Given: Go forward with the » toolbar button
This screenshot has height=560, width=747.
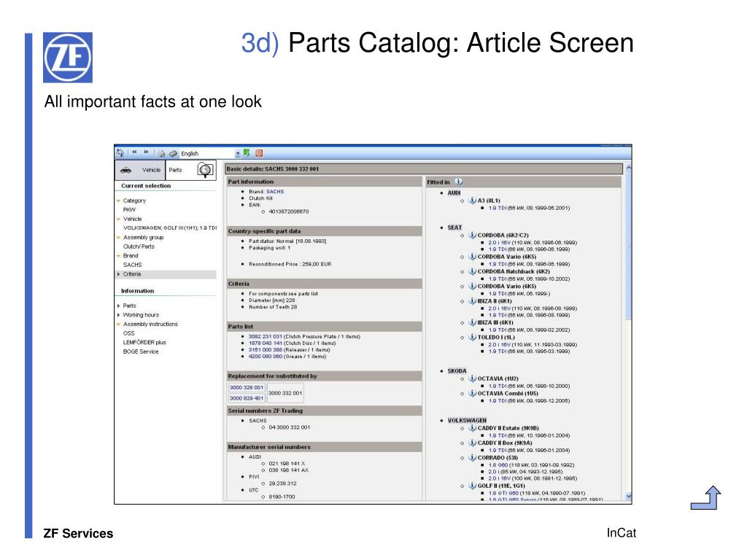Looking at the screenshot, I should [146, 152].
